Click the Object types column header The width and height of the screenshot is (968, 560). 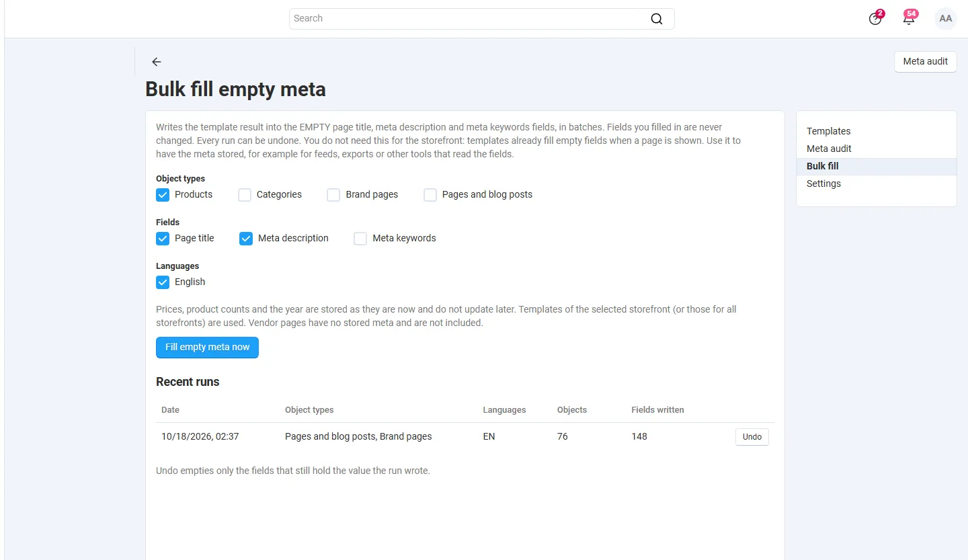point(309,409)
